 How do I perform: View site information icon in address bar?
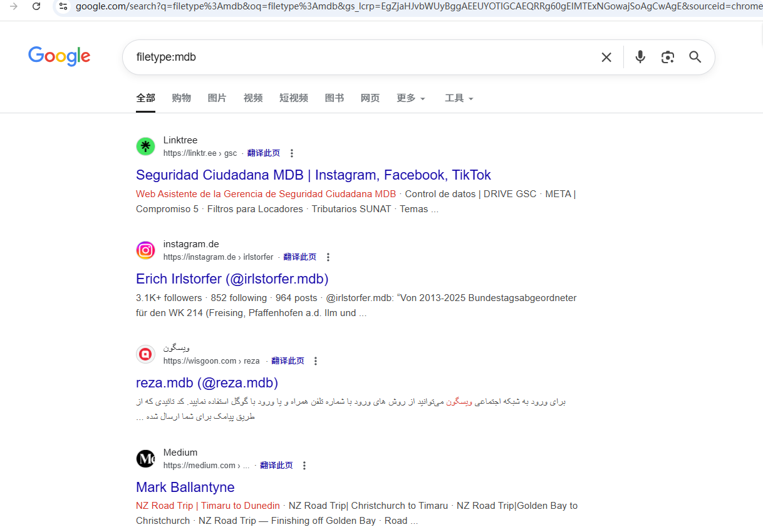63,6
